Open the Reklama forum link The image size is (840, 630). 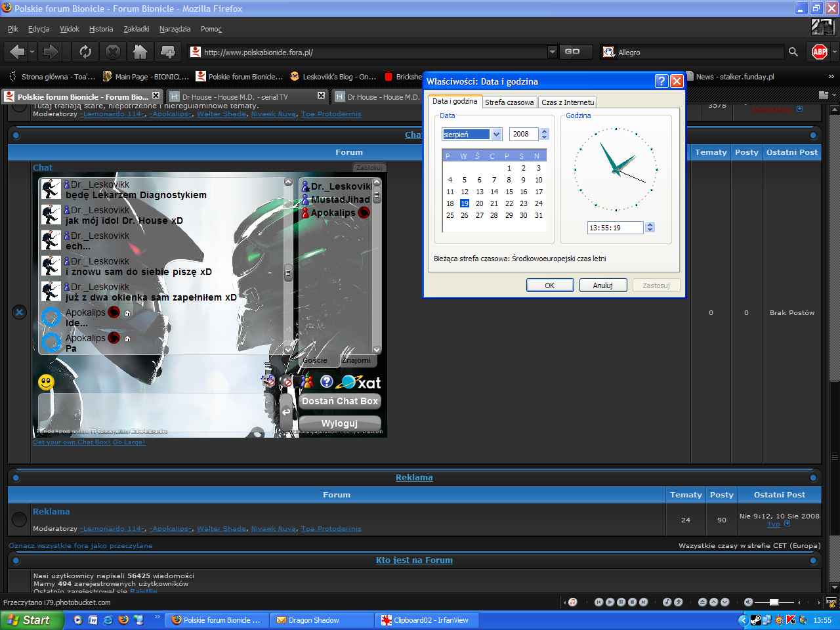coord(51,511)
